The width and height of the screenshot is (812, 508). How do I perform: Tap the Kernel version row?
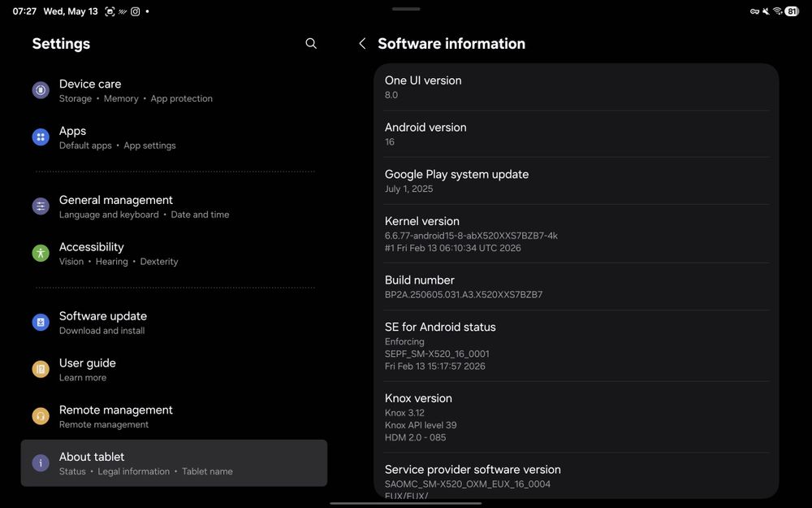pyautogui.click(x=577, y=234)
